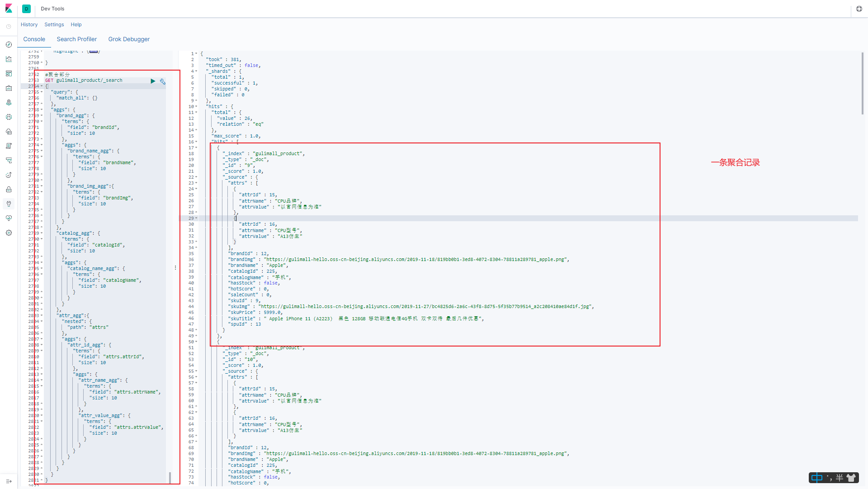Click the Kibana logo icon top-left
The width and height of the screenshot is (868, 489).
coord(8,8)
